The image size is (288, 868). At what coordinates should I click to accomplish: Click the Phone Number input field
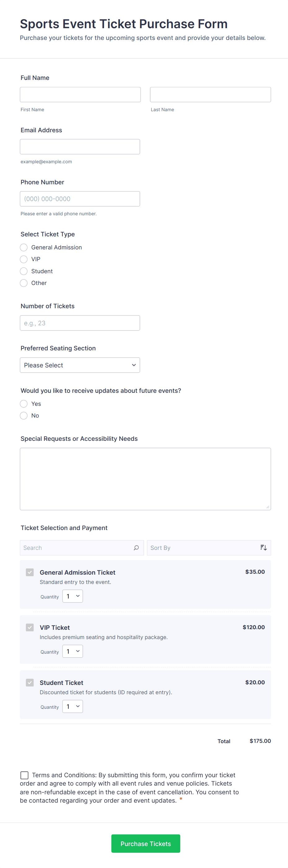80,199
